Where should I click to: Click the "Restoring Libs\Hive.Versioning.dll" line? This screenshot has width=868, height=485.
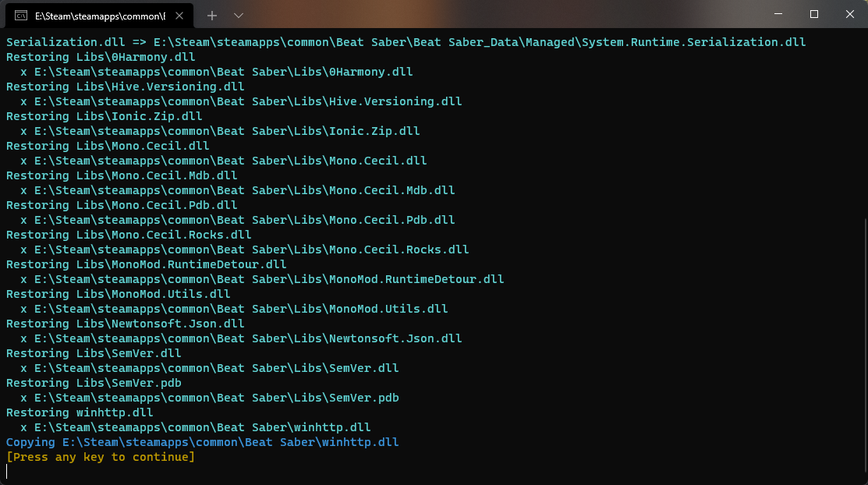pyautogui.click(x=125, y=87)
